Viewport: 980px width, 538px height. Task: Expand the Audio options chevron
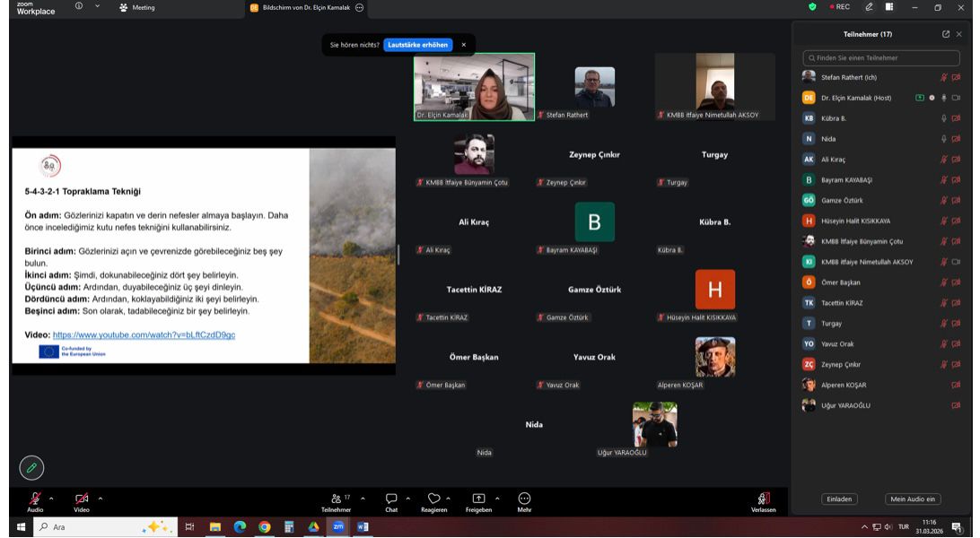51,498
